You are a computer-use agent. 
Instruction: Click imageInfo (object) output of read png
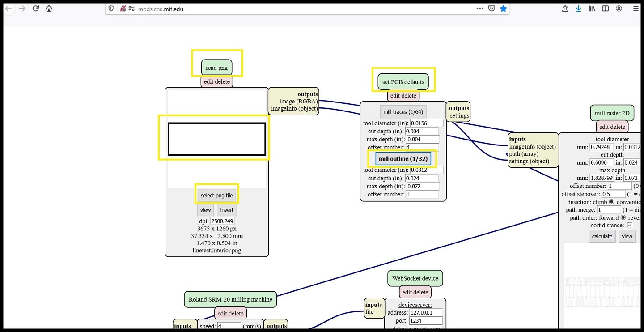click(x=294, y=108)
